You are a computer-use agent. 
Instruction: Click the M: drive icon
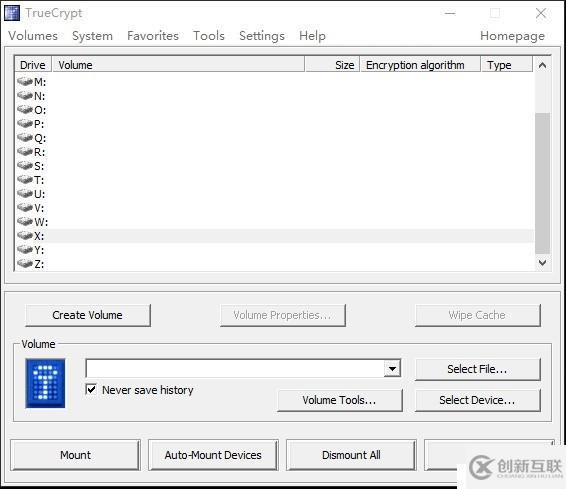click(25, 82)
